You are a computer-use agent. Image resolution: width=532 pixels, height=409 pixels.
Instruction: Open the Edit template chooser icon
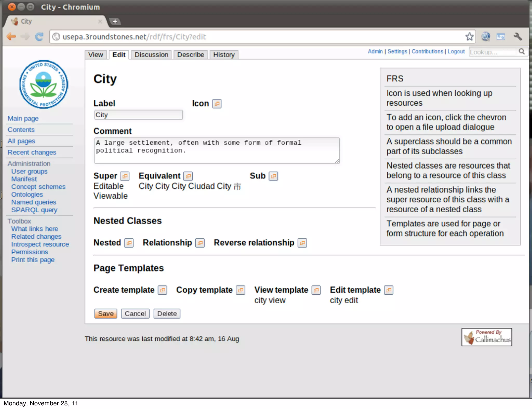pos(389,290)
